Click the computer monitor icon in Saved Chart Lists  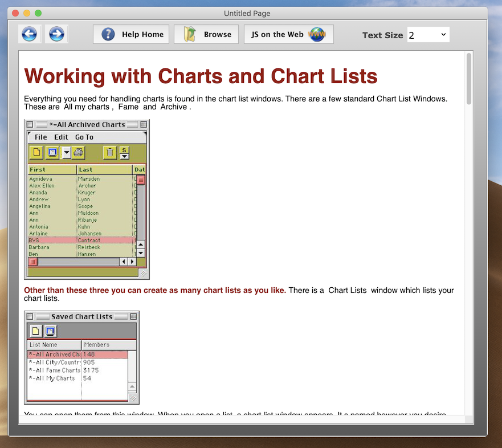pos(51,331)
